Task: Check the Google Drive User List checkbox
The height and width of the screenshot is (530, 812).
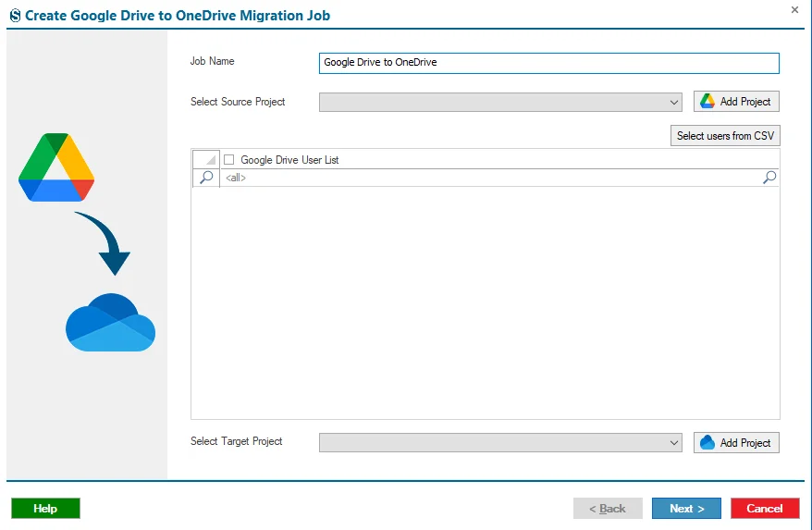Action: (228, 160)
